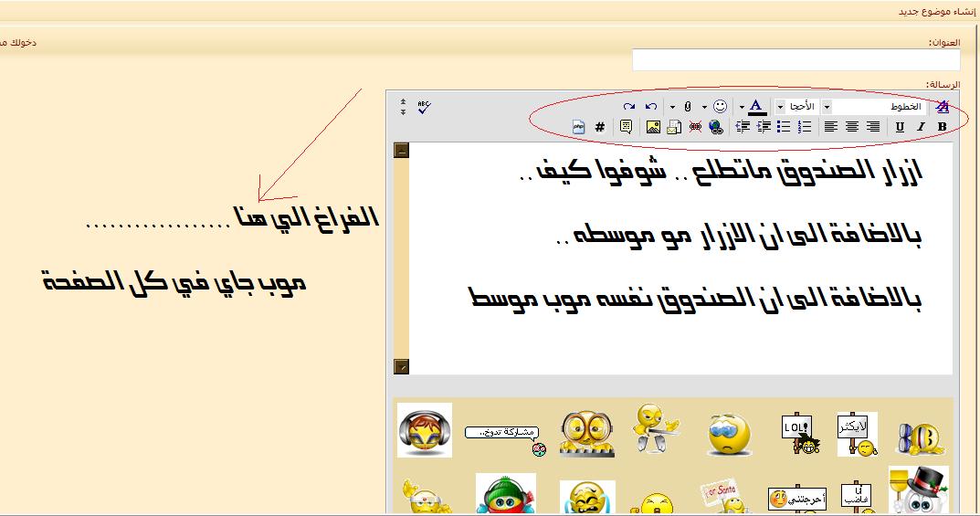Click the undo arrow button
Screen dimensions: 980x516
pyautogui.click(x=651, y=107)
